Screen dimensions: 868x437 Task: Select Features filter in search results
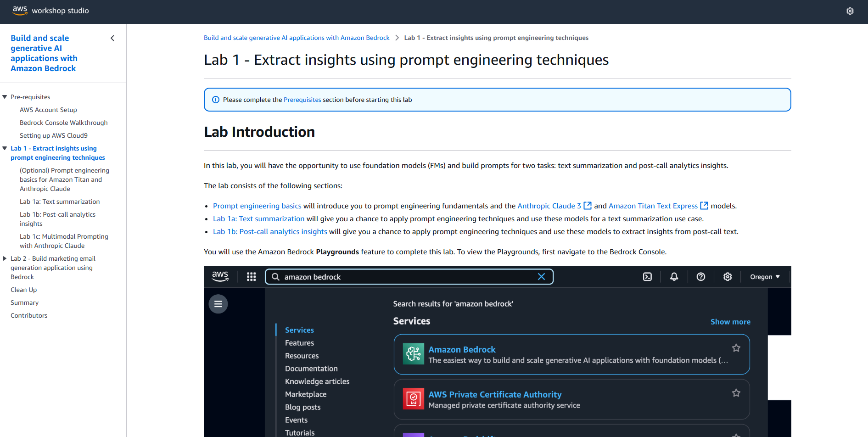click(x=299, y=343)
